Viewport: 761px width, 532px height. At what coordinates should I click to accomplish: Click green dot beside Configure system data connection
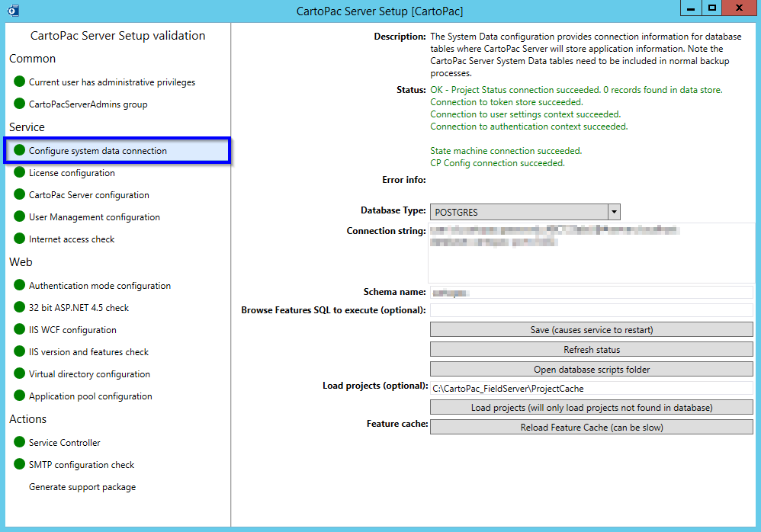[19, 150]
